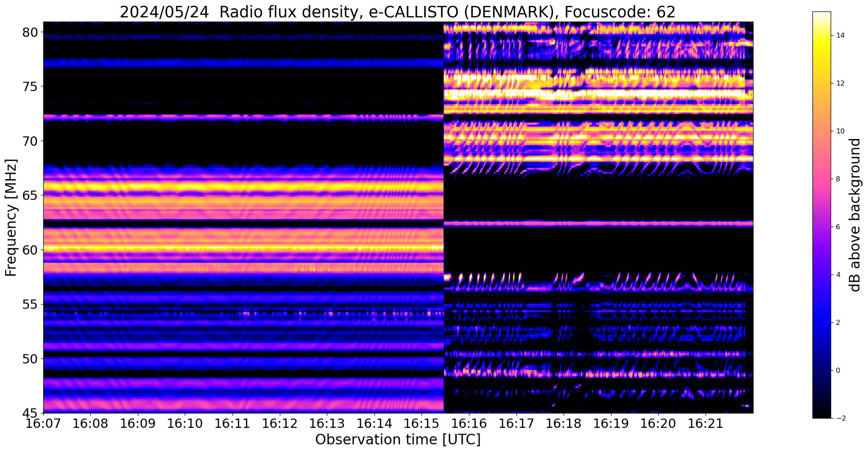Click the 16:09 time tick label
This screenshot has height=452, width=868.
tap(138, 423)
